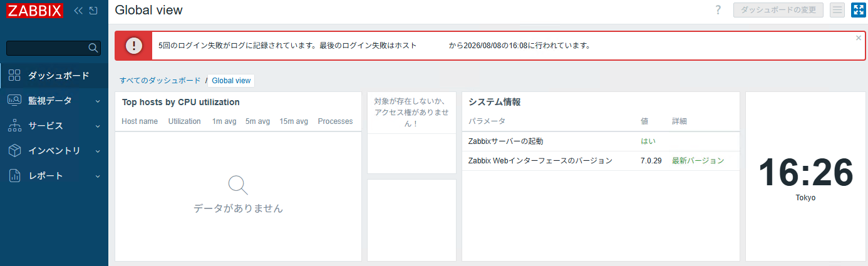Expand サービス chevron arrow
The image size is (868, 266).
98,126
